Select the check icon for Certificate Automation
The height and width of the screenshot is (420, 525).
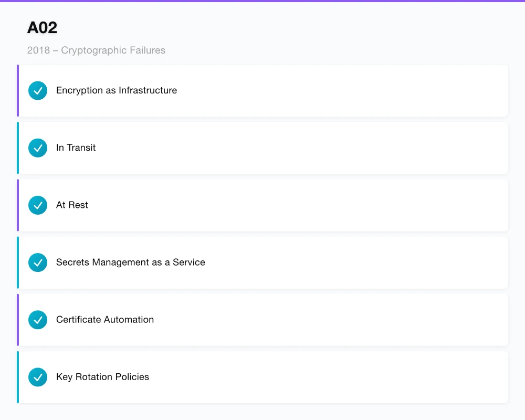coord(38,320)
